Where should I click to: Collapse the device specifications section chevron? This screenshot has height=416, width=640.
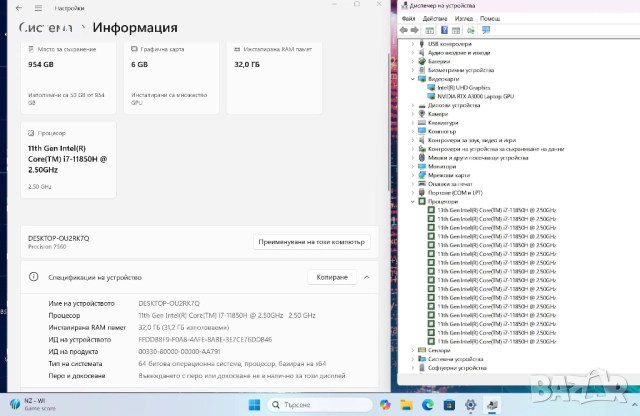(x=367, y=277)
